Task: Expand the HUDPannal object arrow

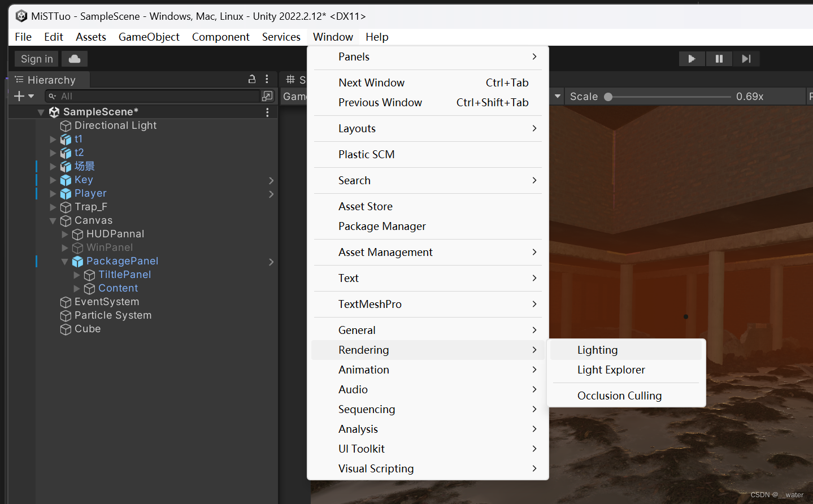Action: tap(65, 234)
